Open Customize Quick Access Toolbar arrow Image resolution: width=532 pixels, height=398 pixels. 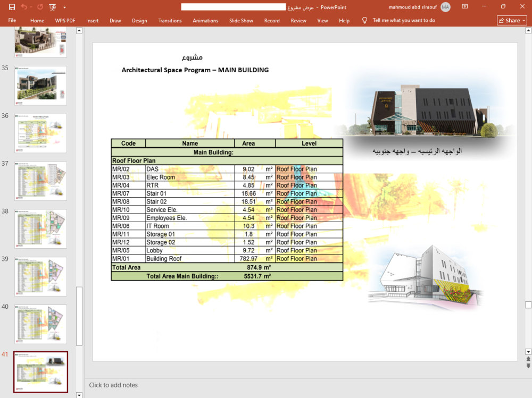(64, 7)
